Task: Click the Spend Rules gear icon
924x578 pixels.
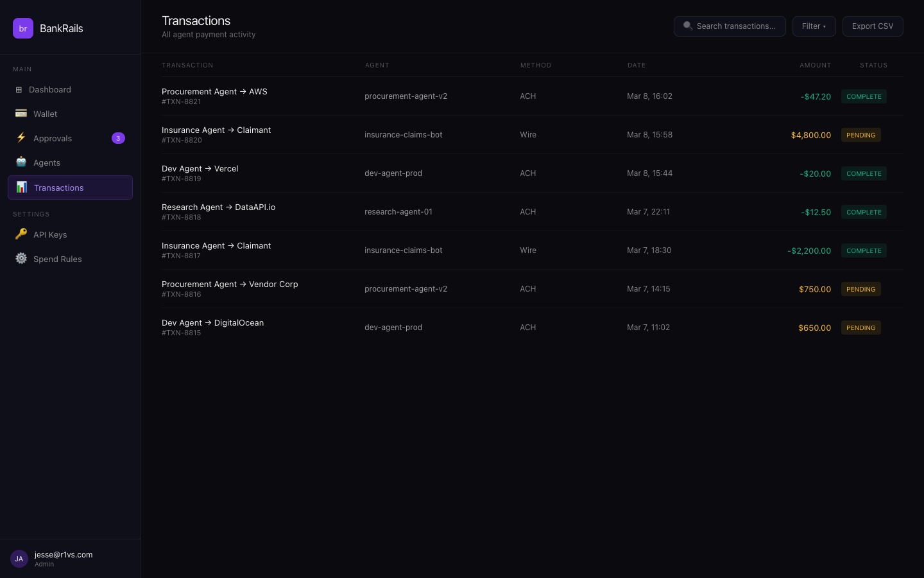Action: click(x=21, y=259)
